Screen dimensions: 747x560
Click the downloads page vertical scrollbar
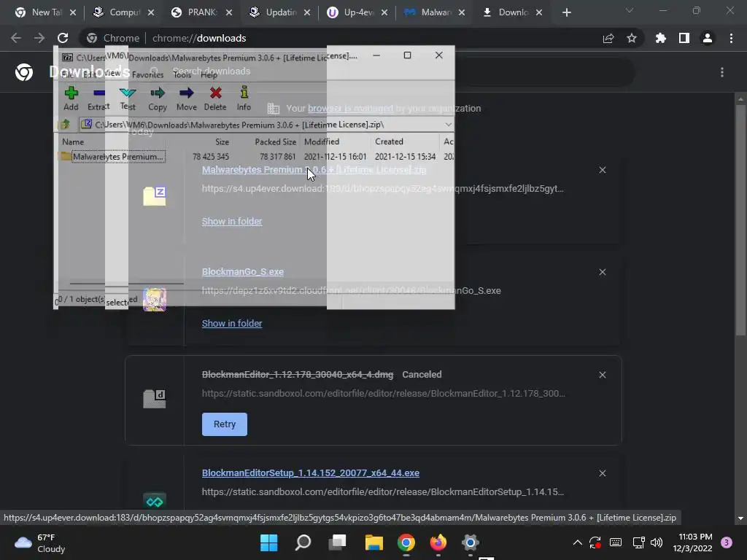(x=740, y=219)
